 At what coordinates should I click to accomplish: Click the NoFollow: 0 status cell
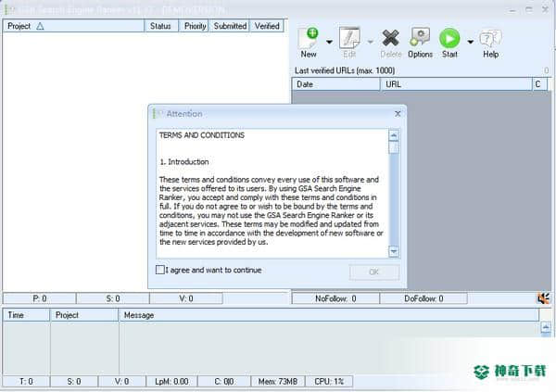click(335, 298)
